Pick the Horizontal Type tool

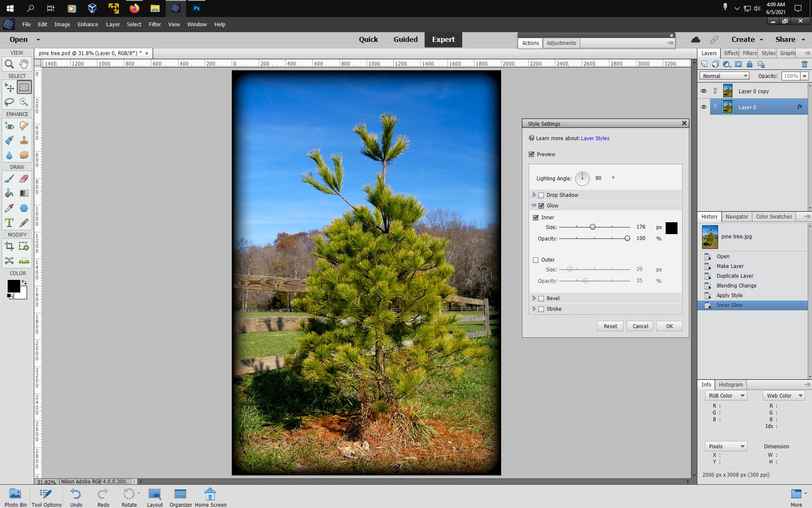pyautogui.click(x=9, y=223)
